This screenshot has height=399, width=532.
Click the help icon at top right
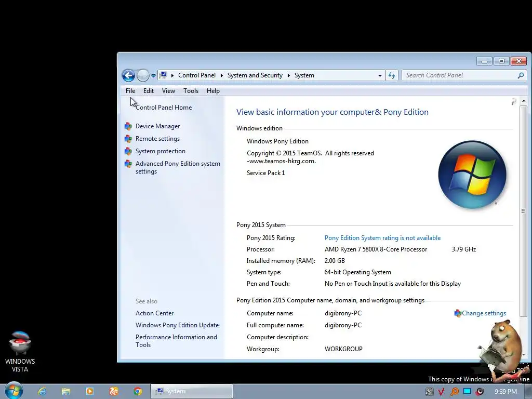click(x=514, y=101)
